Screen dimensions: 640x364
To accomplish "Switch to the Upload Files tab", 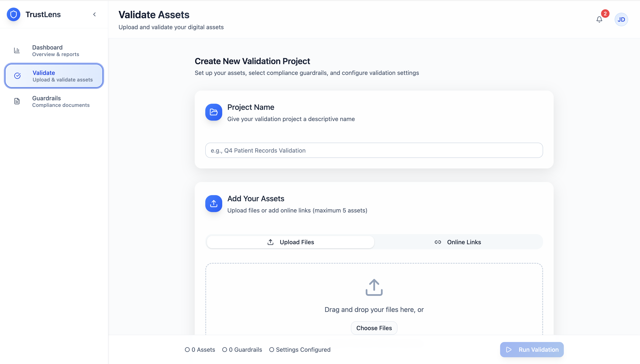I will (x=290, y=242).
